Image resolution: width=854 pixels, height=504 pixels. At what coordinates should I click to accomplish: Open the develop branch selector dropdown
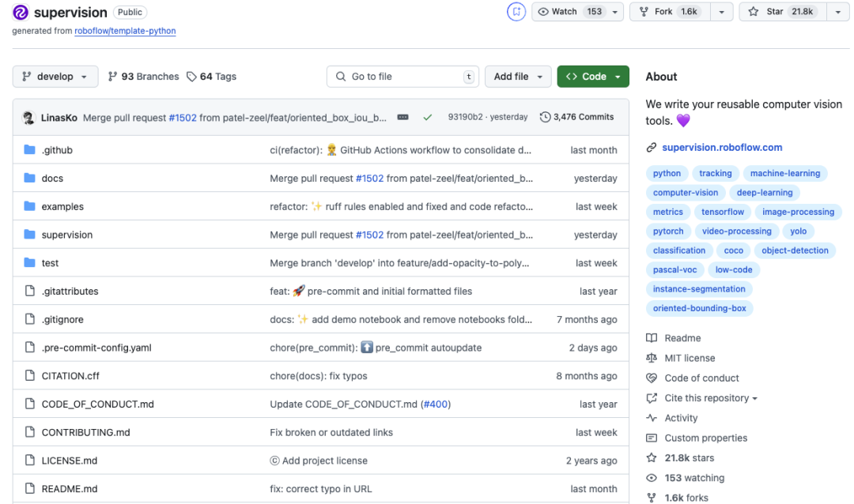(55, 77)
